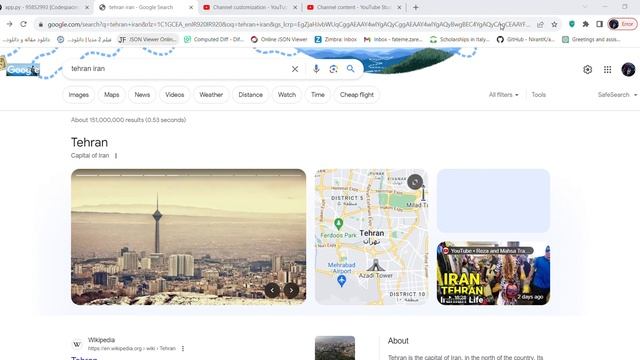The image size is (640, 360).
Task: Select the Cheap flight filter chip
Action: [357, 95]
